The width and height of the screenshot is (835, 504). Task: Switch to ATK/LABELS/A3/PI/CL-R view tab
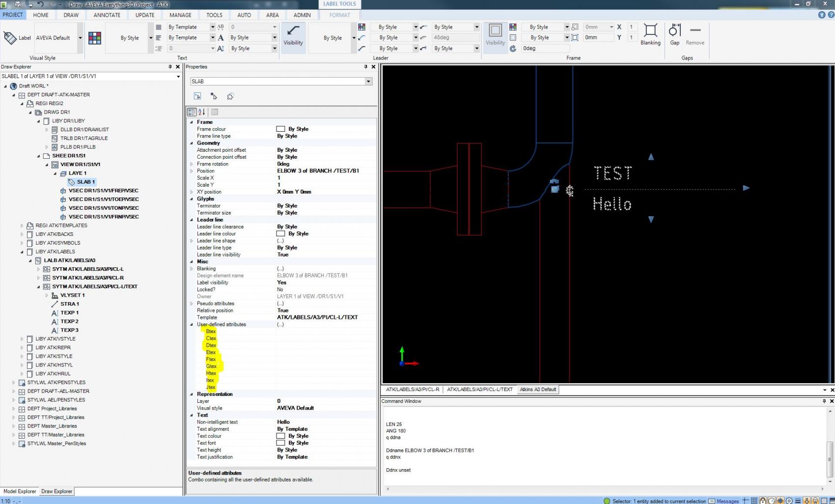tap(413, 390)
